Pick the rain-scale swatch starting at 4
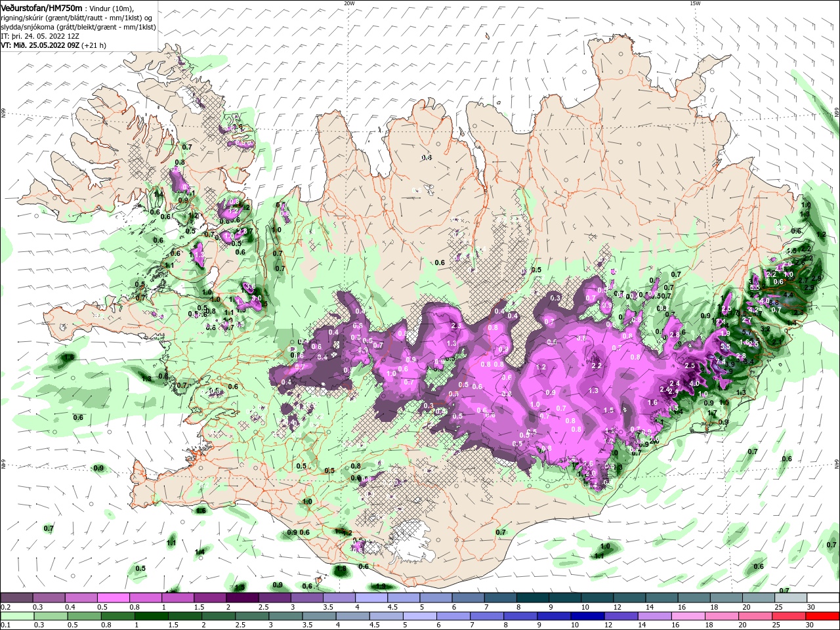The image size is (840, 630). [x=352, y=616]
